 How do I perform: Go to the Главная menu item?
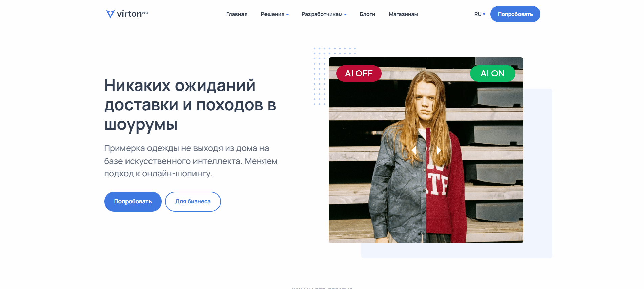coord(237,14)
